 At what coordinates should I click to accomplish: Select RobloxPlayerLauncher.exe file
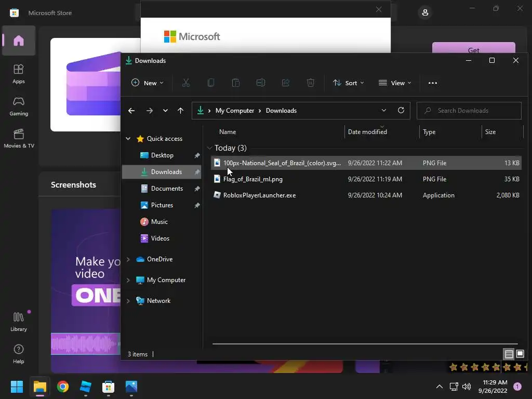click(x=366, y=195)
